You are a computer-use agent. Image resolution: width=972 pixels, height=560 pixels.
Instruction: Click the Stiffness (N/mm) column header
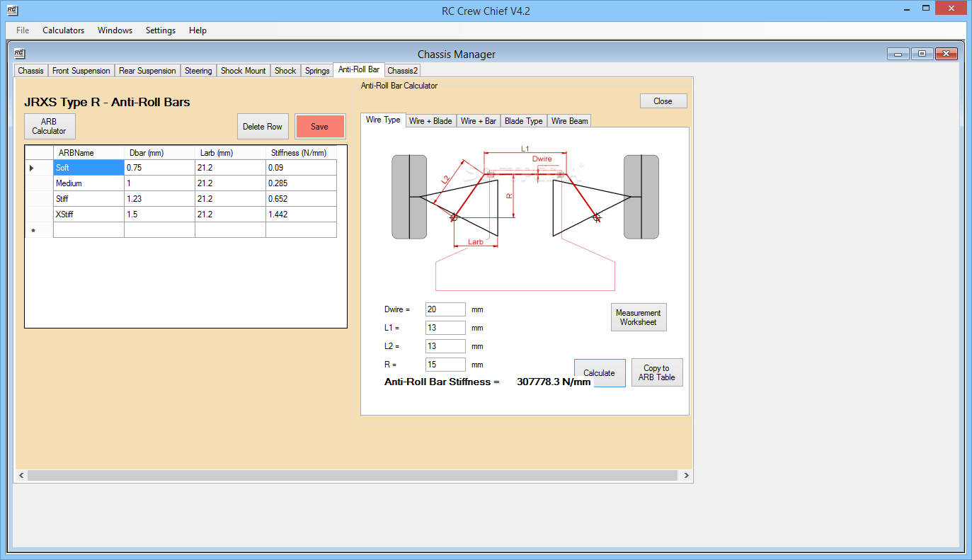click(x=301, y=153)
